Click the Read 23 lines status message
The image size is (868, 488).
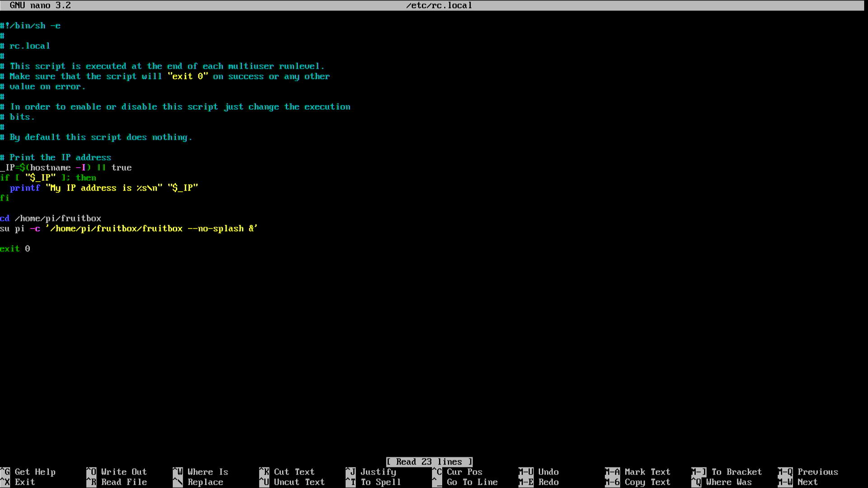pos(429,462)
